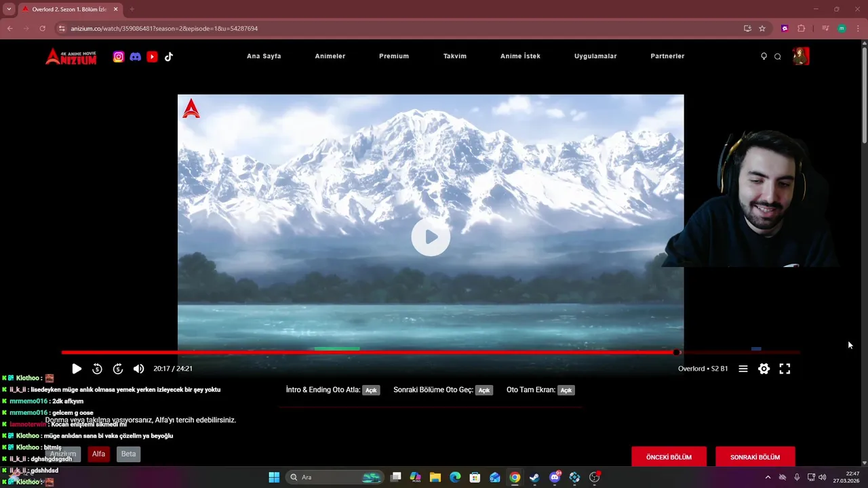Open File Explorer from taskbar
The width and height of the screenshot is (868, 488).
tap(435, 477)
